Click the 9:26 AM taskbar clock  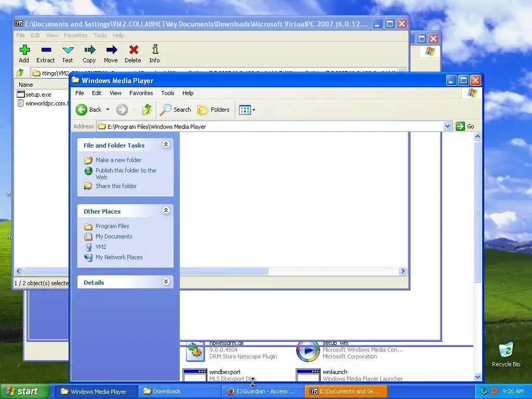[x=513, y=391]
